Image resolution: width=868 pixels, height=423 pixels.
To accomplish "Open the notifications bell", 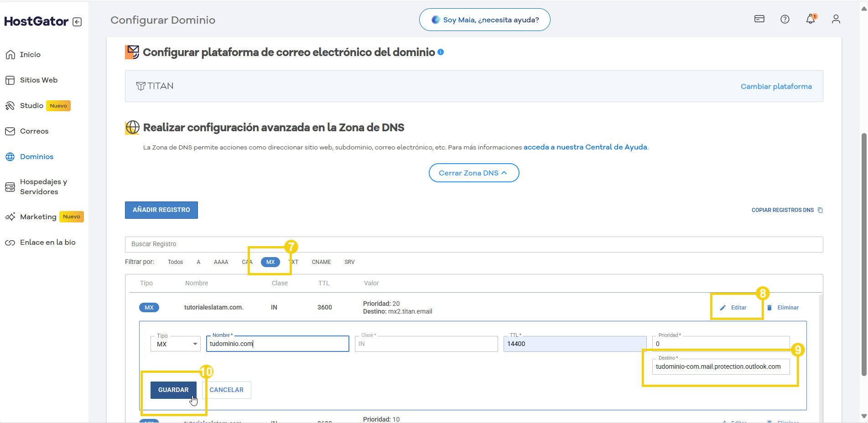I will pyautogui.click(x=810, y=19).
